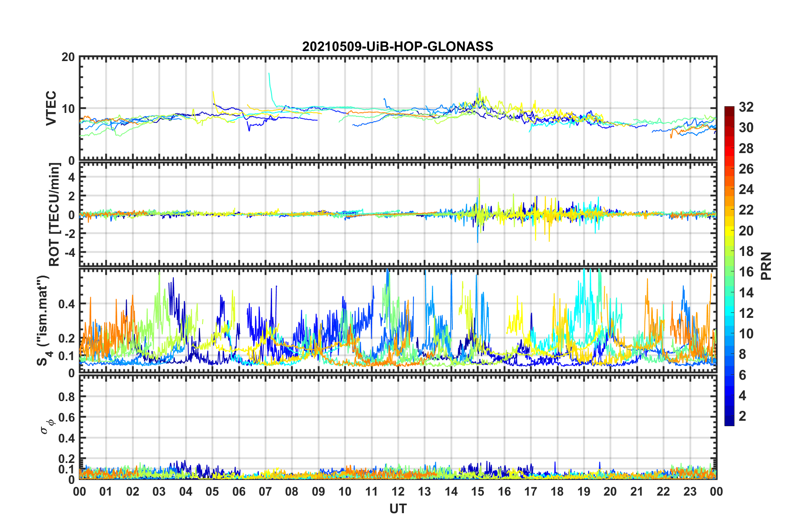Image resolution: width=796 pixels, height=532 pixels.
Task: Click x-axis tick label 01
Action: (106, 491)
